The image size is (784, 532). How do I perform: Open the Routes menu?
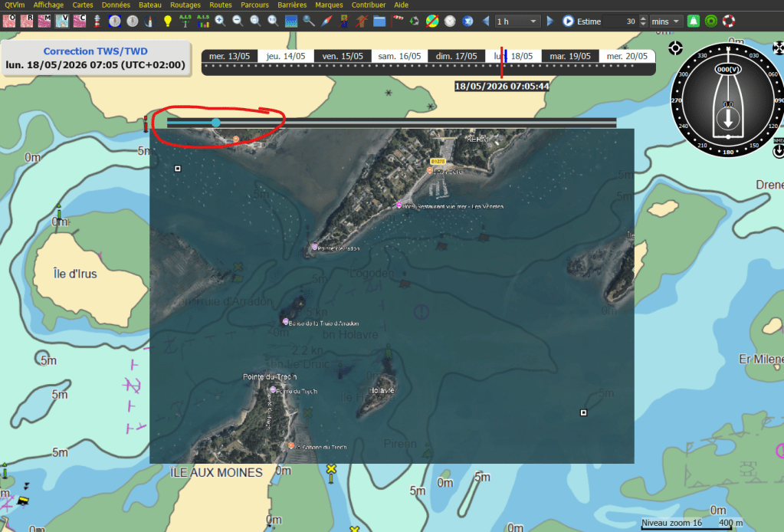(x=221, y=5)
